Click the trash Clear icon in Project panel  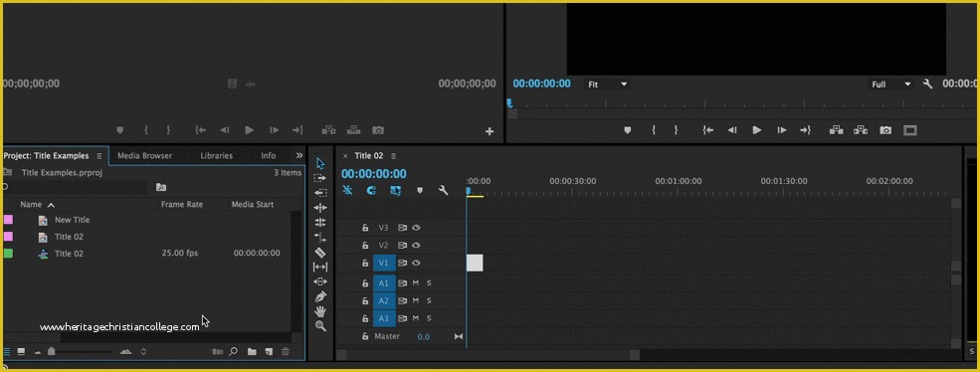(x=286, y=351)
